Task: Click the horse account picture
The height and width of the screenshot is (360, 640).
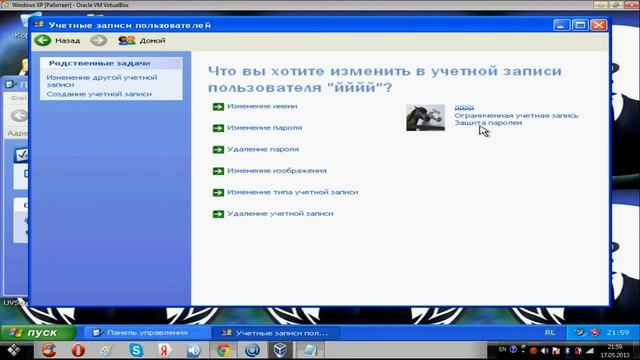Action: pyautogui.click(x=425, y=118)
